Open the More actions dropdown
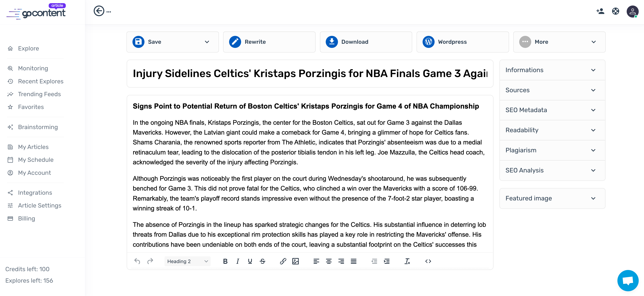This screenshot has width=644, height=296. [x=559, y=42]
